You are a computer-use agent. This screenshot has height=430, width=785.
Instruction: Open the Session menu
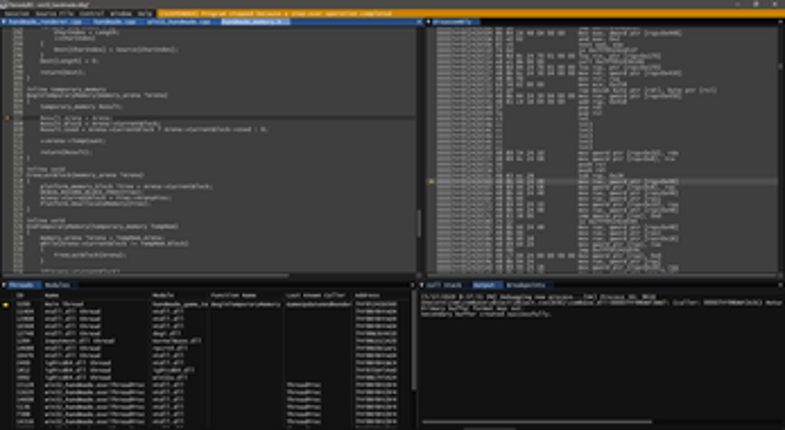pos(17,13)
